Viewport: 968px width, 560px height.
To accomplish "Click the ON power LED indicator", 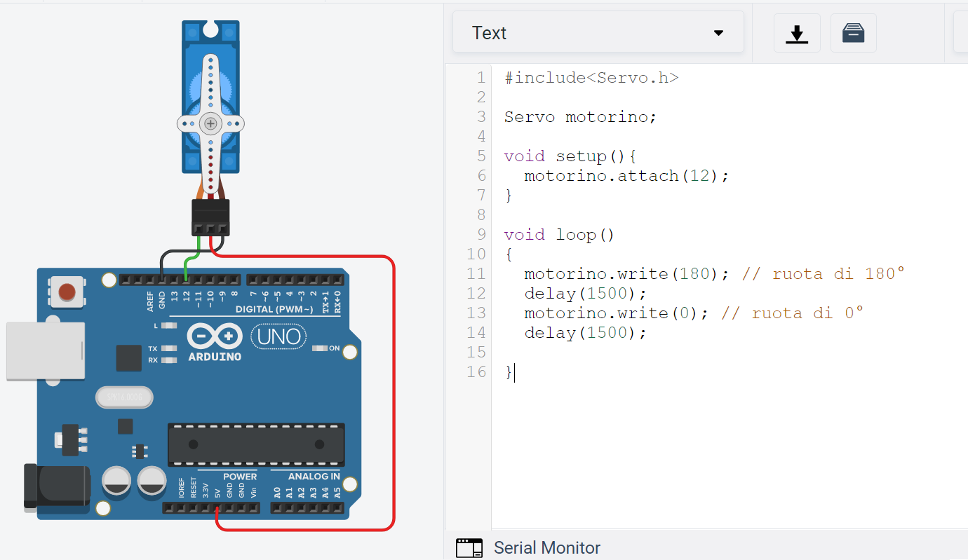I will pos(321,348).
